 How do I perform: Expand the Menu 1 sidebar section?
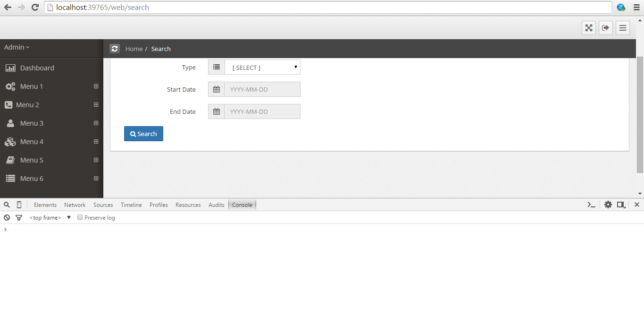(96, 86)
